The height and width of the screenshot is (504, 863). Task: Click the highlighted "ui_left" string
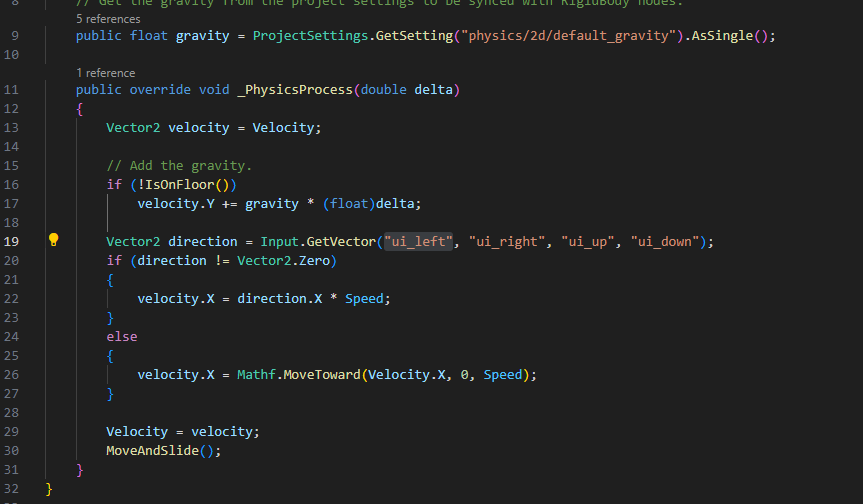pyautogui.click(x=418, y=242)
